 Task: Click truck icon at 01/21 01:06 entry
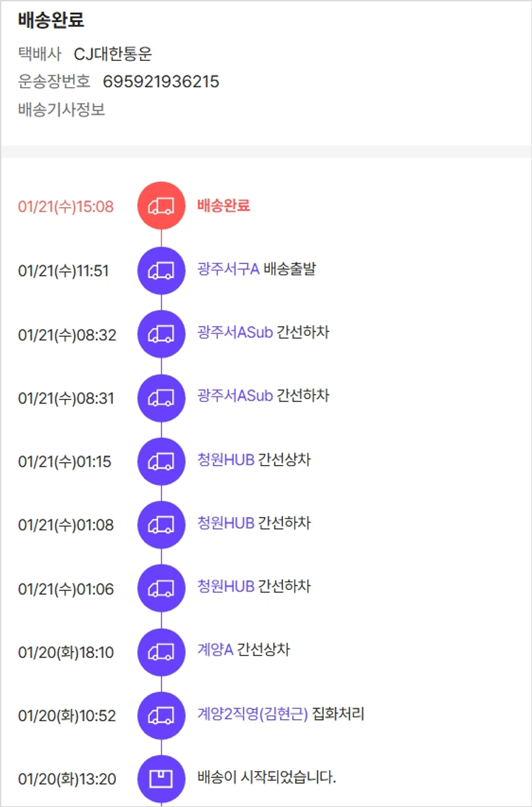161,589
